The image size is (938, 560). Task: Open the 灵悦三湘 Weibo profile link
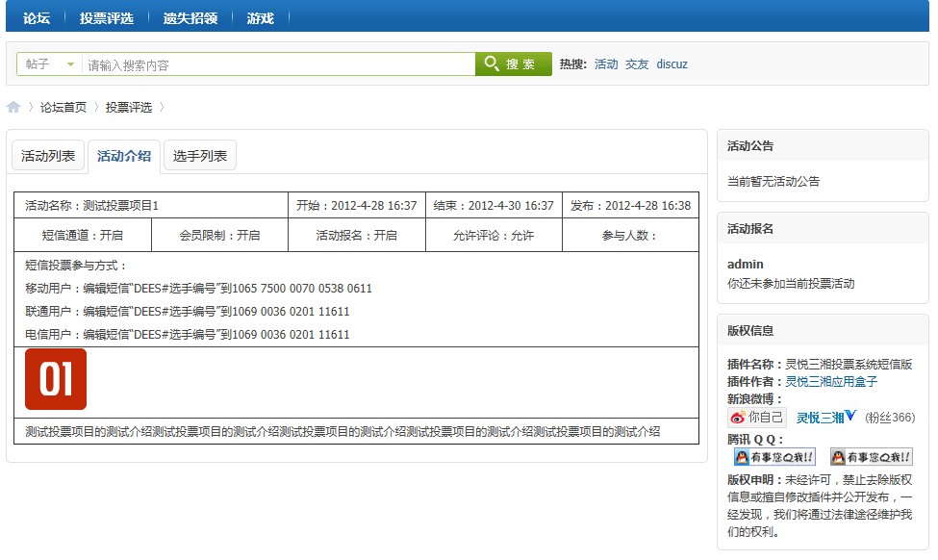(x=820, y=418)
